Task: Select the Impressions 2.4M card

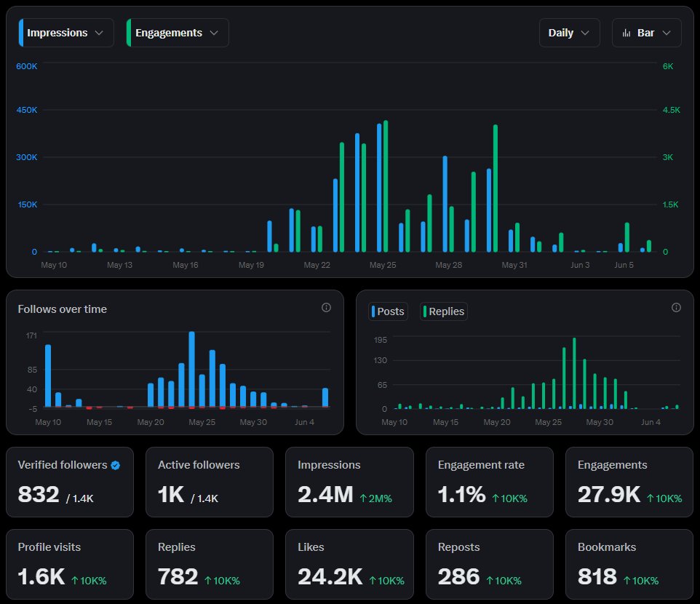Action: 349,482
